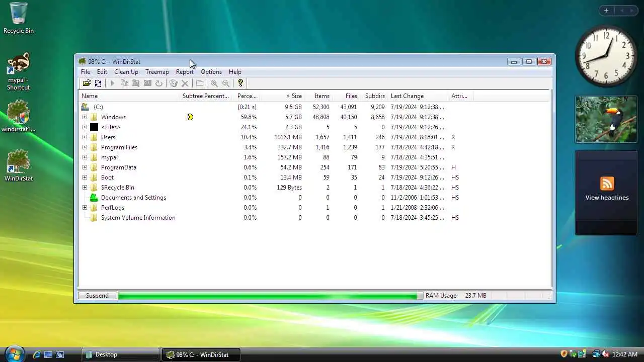Click the Refresh Selected toolbar icon
This screenshot has height=362, width=644.
tap(159, 83)
